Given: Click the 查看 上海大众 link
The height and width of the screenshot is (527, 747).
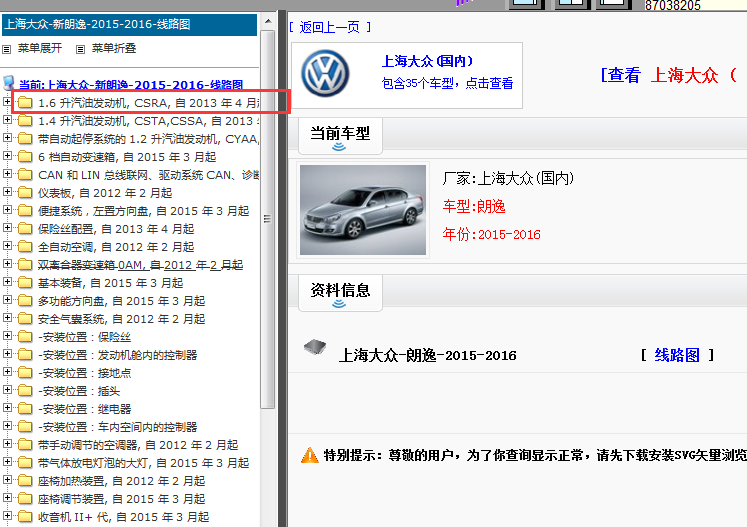Looking at the screenshot, I should pos(670,75).
